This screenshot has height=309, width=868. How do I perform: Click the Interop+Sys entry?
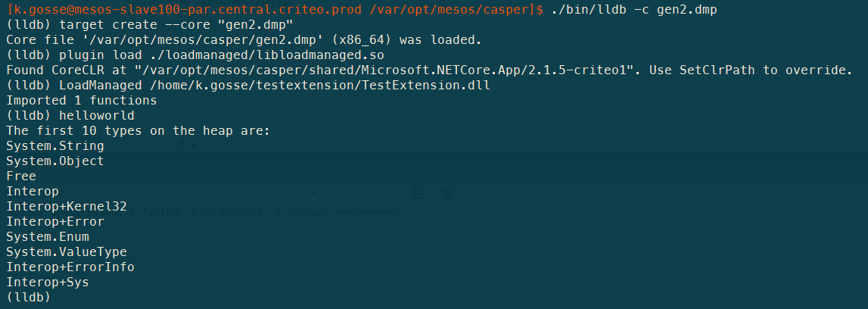tap(48, 282)
